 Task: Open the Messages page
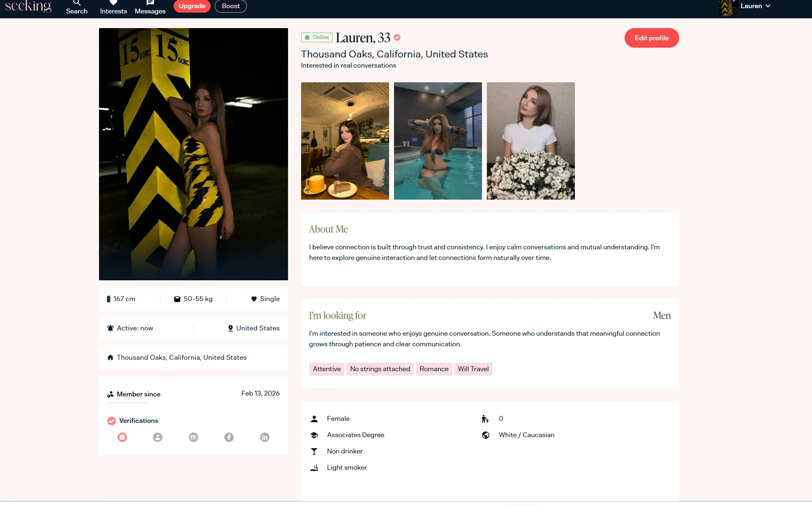(x=150, y=7)
